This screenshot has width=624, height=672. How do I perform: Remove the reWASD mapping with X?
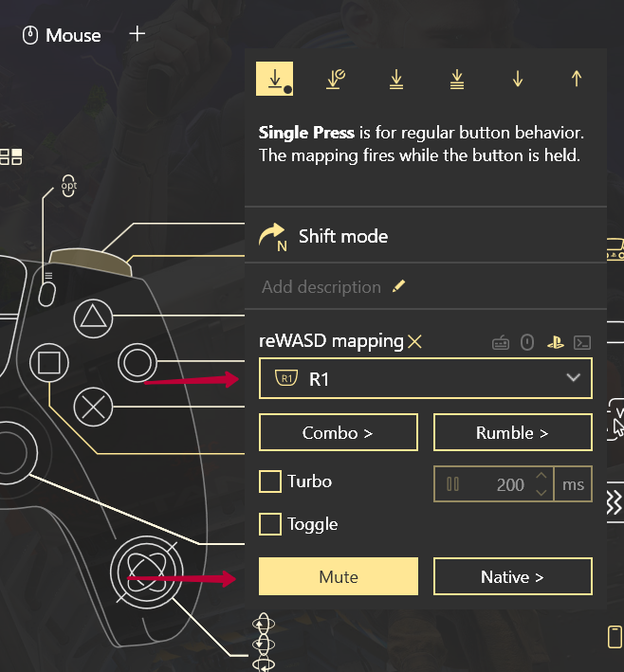414,341
